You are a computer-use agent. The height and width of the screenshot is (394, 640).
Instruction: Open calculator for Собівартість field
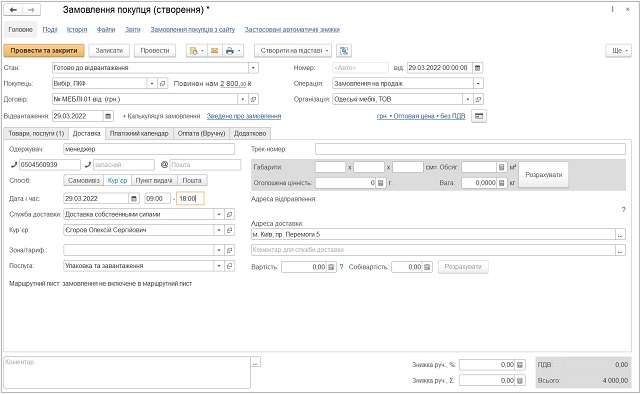pyautogui.click(x=427, y=267)
